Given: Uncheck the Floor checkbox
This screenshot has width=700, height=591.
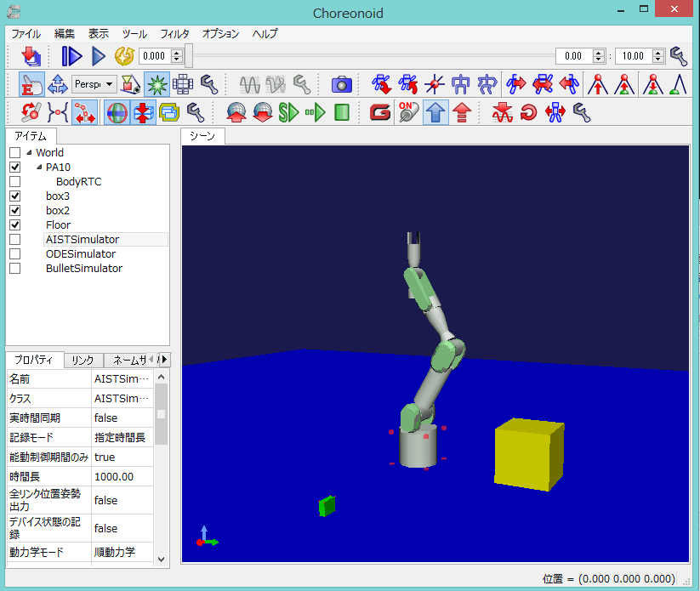Looking at the screenshot, I should [x=14, y=225].
